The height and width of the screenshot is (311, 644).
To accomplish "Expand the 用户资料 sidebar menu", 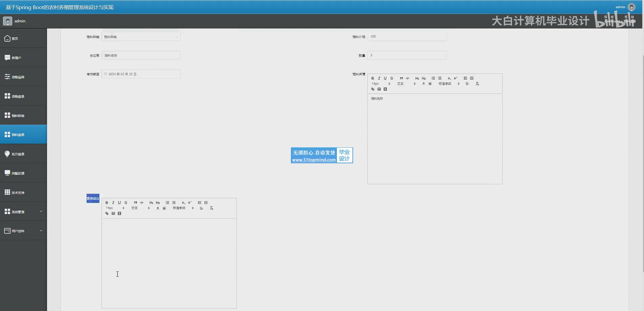I will [23, 231].
